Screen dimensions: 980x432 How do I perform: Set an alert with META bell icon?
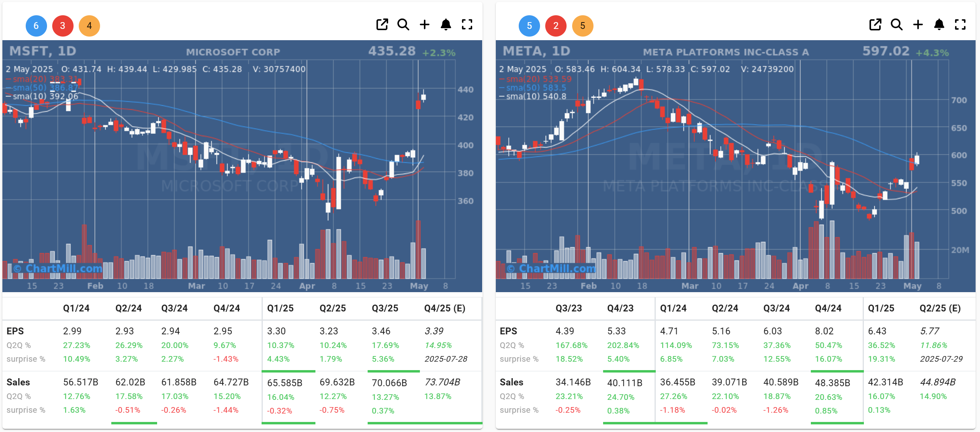click(939, 25)
